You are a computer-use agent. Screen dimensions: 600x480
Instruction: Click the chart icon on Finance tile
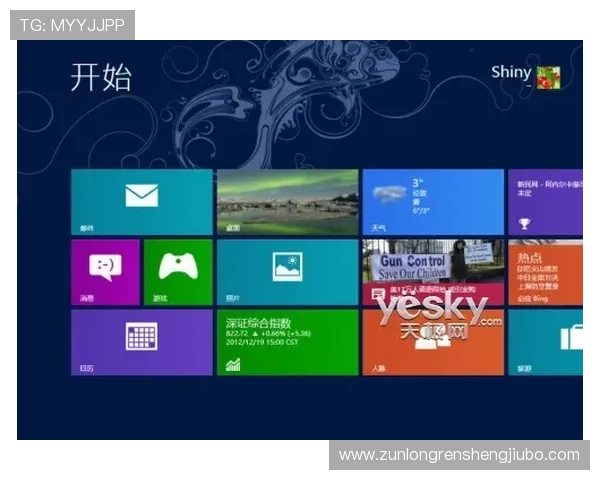[233, 365]
